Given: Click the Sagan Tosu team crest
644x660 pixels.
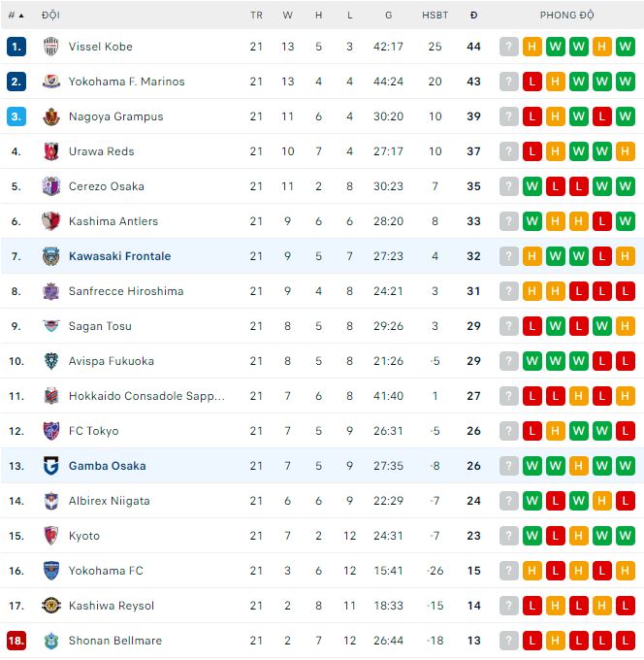Looking at the screenshot, I should [51, 326].
